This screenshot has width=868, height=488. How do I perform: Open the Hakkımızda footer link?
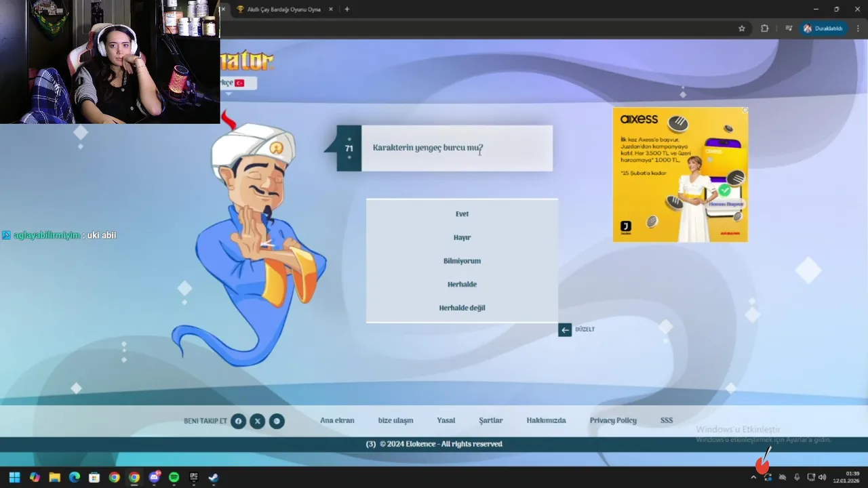546,420
